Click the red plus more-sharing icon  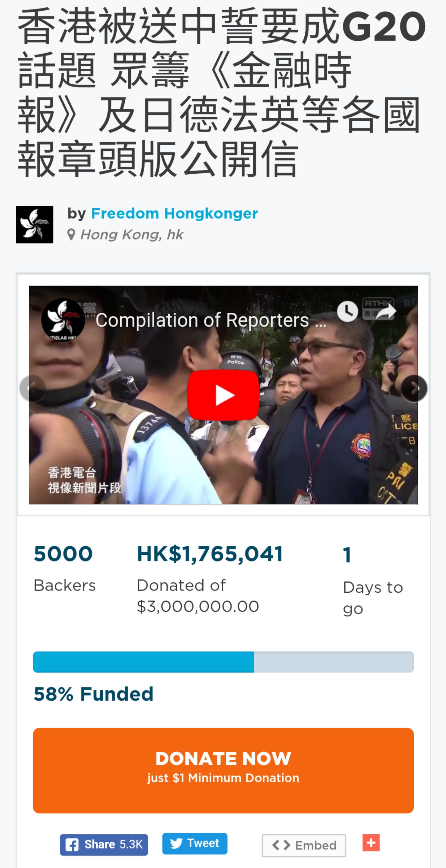(x=371, y=843)
